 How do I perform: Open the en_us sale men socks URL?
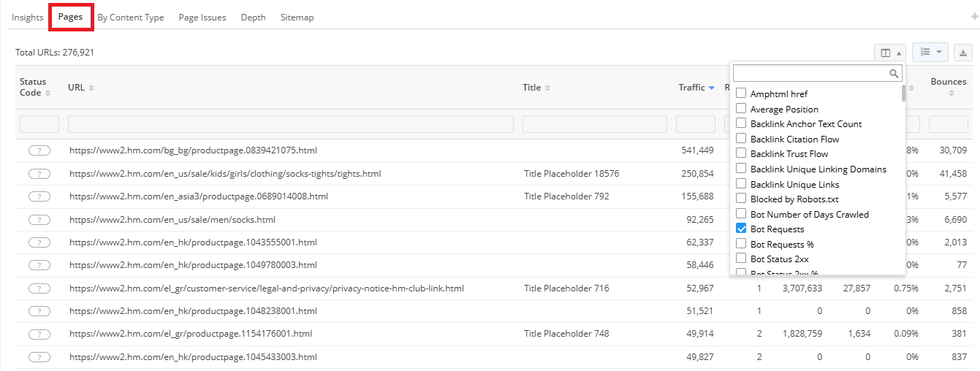[172, 219]
